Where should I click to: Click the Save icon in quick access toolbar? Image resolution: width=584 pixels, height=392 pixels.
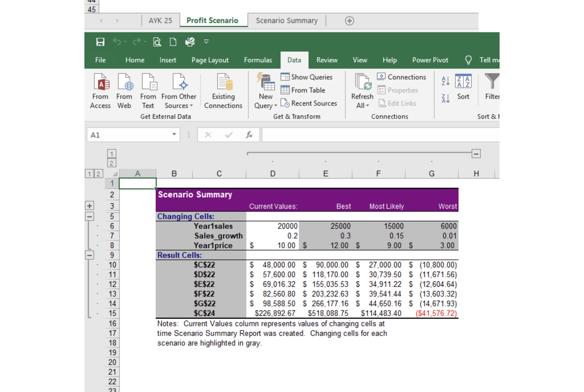tap(100, 42)
